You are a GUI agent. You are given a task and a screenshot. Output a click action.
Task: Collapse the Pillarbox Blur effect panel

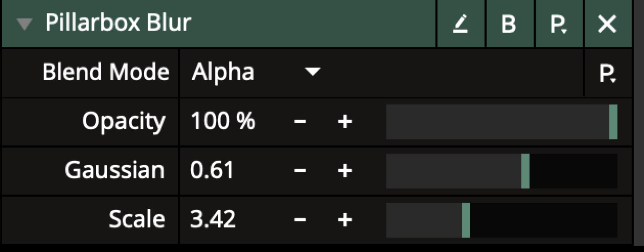pyautogui.click(x=24, y=24)
